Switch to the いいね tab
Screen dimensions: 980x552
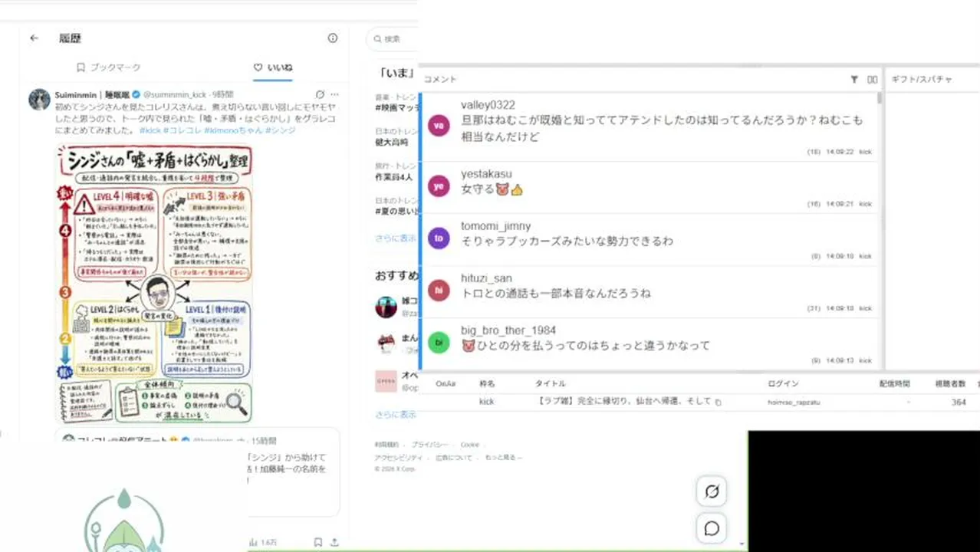273,67
